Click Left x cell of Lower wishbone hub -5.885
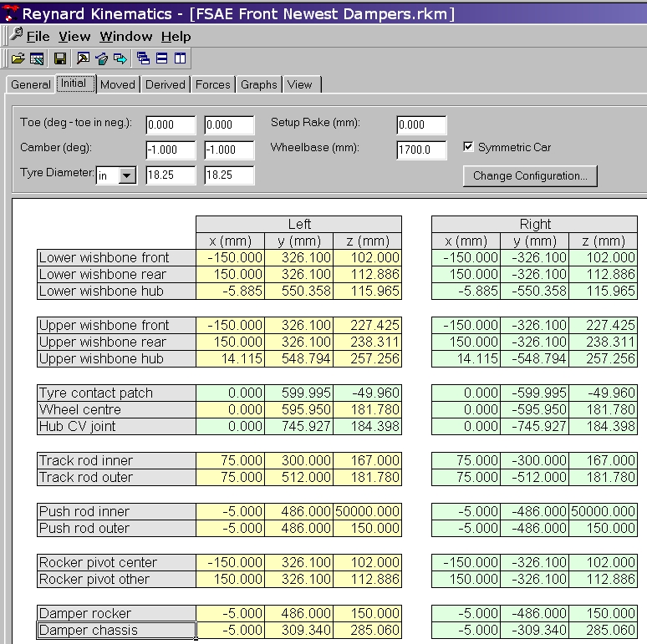The width and height of the screenshot is (647, 644). pyautogui.click(x=230, y=291)
